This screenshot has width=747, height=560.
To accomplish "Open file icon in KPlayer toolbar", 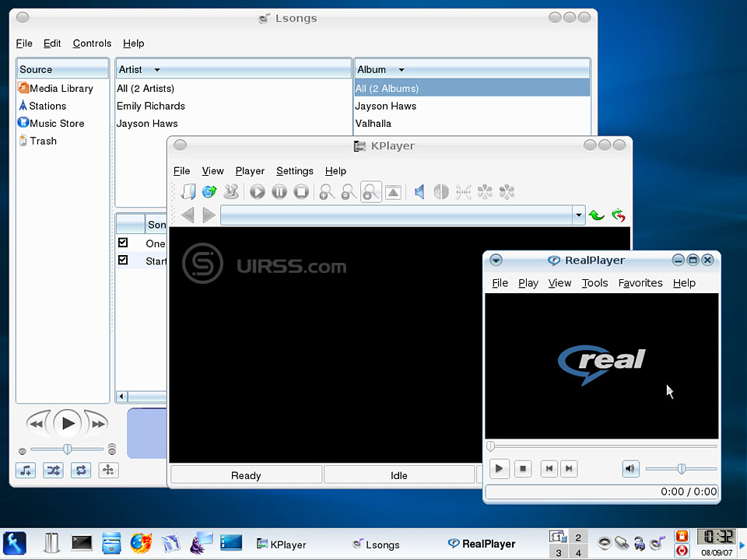I will tap(188, 192).
